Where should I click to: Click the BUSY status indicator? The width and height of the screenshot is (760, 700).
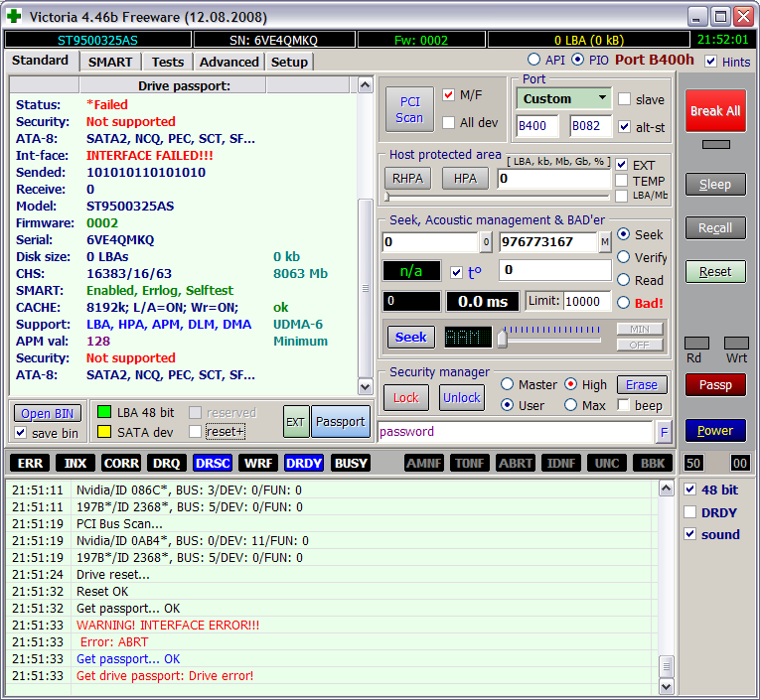(351, 463)
